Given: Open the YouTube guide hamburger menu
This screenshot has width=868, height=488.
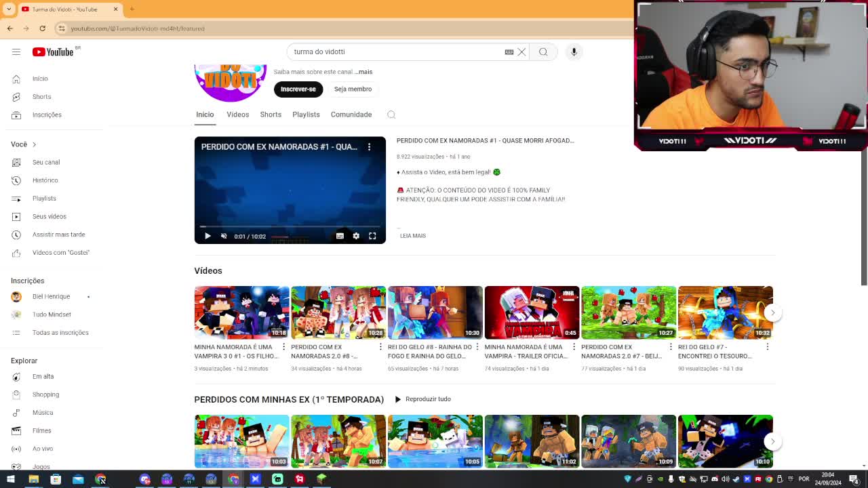Looking at the screenshot, I should click(x=16, y=52).
